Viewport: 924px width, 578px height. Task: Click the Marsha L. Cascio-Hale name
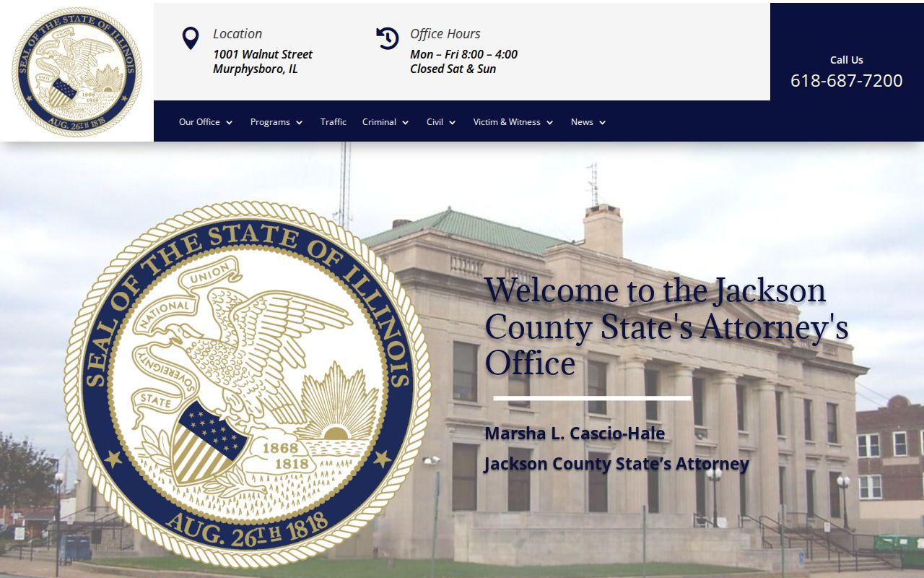pyautogui.click(x=575, y=433)
